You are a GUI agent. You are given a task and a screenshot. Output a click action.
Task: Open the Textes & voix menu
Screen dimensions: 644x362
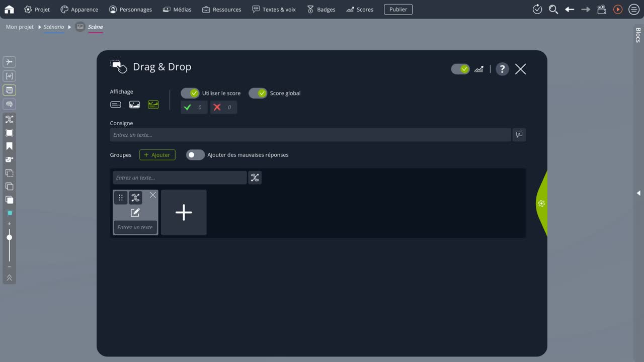click(x=274, y=9)
